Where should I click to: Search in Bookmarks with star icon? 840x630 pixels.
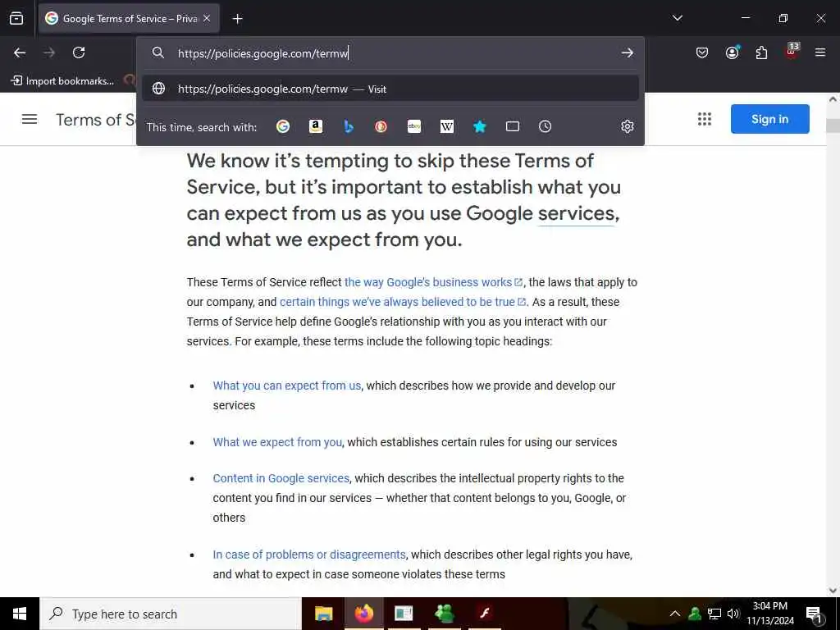[479, 126]
